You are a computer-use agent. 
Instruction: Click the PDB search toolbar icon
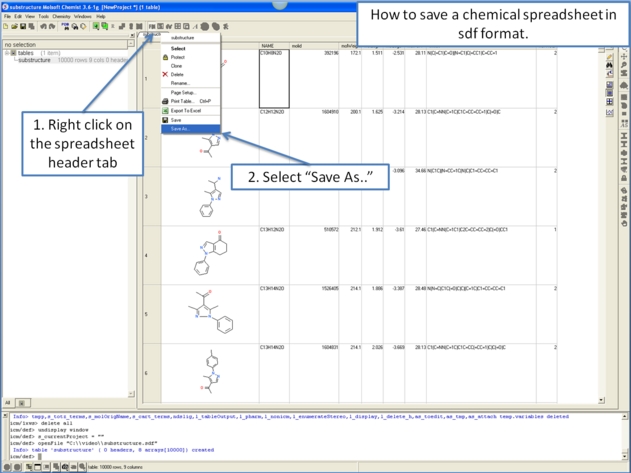tap(65, 27)
